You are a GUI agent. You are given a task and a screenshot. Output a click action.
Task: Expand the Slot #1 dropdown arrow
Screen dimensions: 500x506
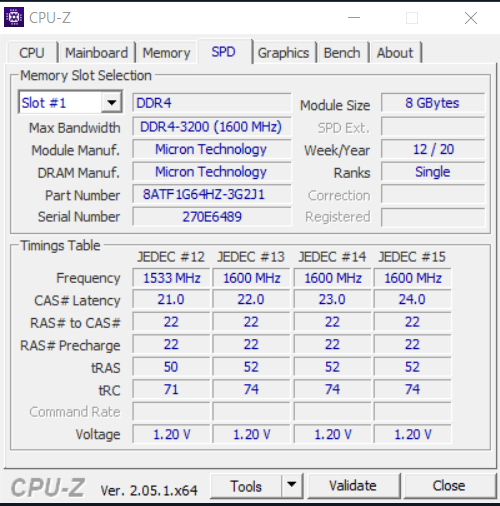[x=111, y=102]
